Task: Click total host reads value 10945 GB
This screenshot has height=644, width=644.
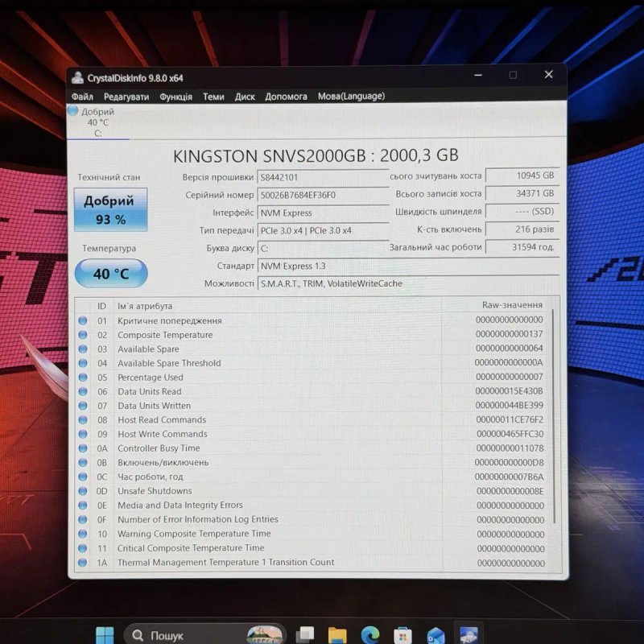Action: click(x=522, y=175)
